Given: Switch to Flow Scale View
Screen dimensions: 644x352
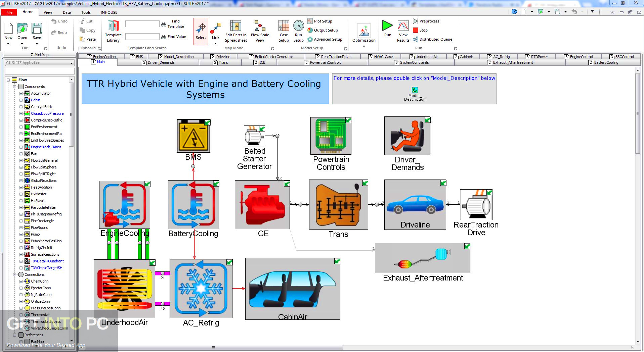Looking at the screenshot, I should [260, 31].
